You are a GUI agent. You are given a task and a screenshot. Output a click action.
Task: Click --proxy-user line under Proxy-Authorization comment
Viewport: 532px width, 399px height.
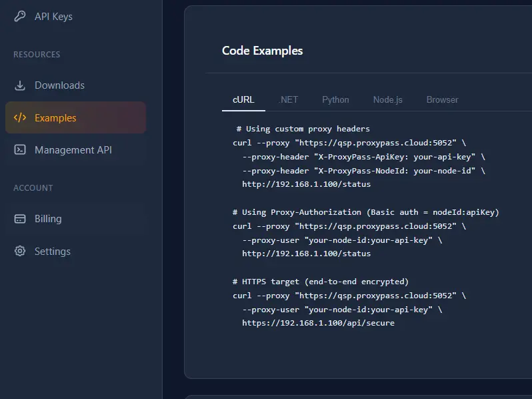tap(342, 240)
